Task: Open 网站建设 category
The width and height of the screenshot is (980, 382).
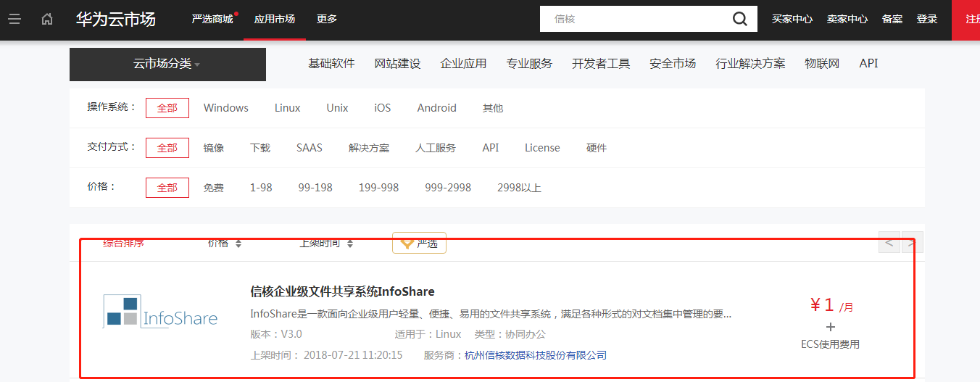Action: pyautogui.click(x=397, y=64)
